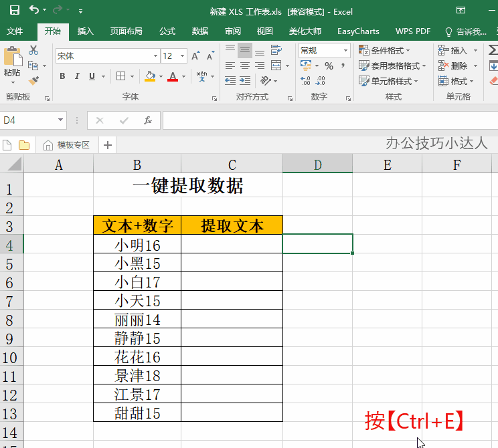Copy selection using the copy icon

tap(33, 66)
